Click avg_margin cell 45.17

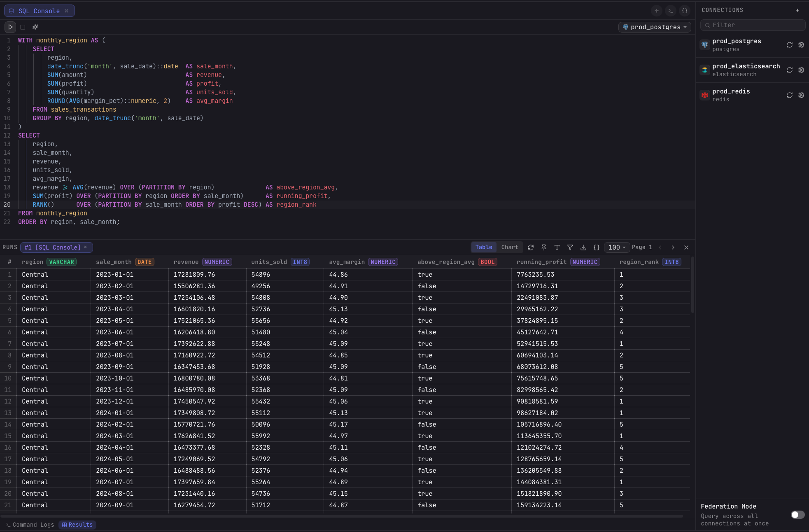[x=368, y=425]
